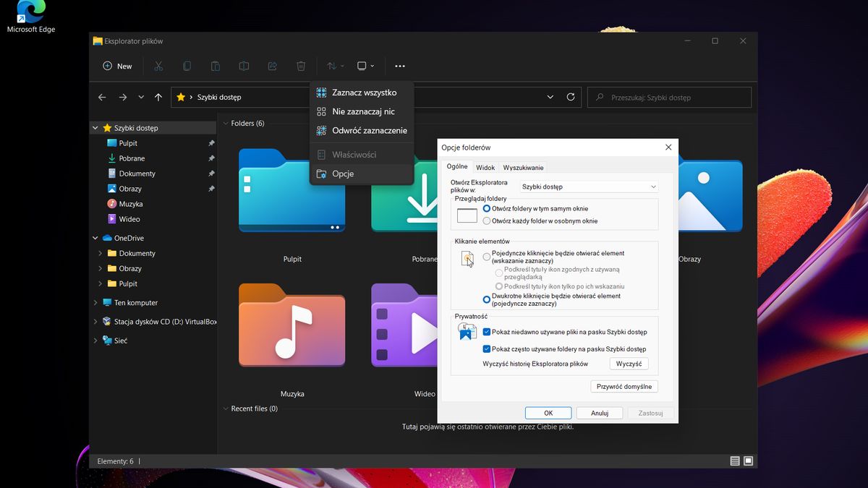Click the Paste icon in the toolbar
The width and height of the screenshot is (868, 488).
(215, 66)
